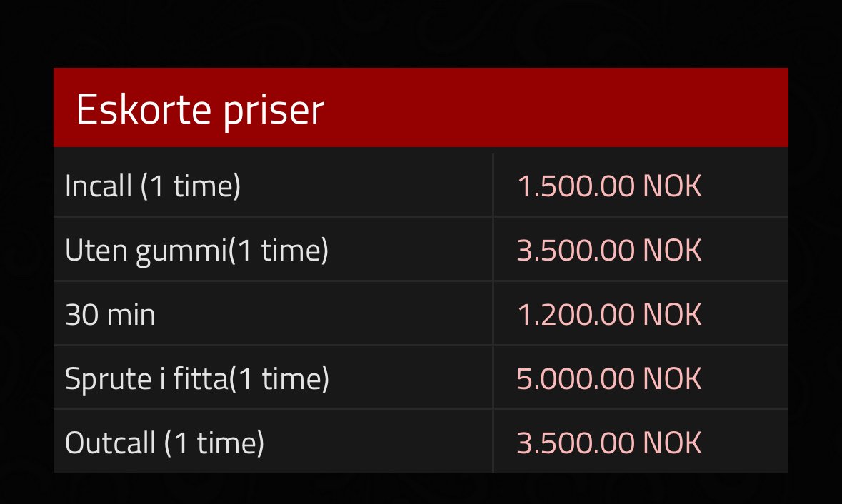Click the 1.200.00 NOK price
The width and height of the screenshot is (842, 504).
pyautogui.click(x=609, y=315)
